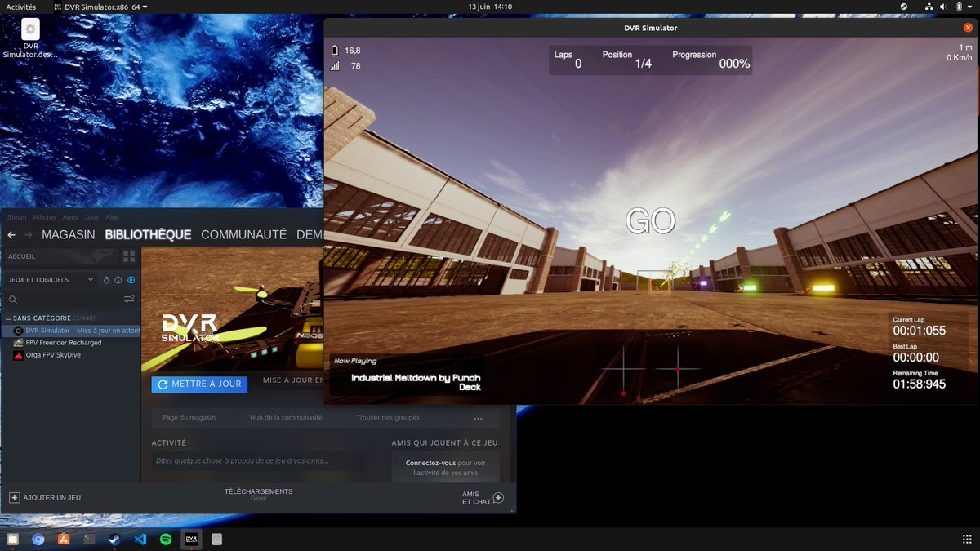This screenshot has width=980, height=551.
Task: Open Spotify from the dock
Action: coord(166,539)
